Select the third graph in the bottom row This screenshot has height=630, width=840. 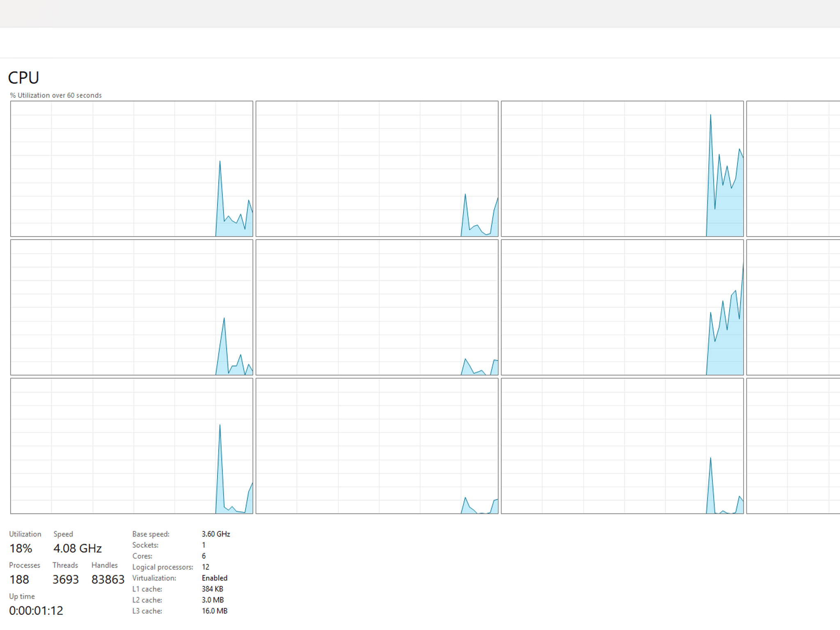tap(622, 446)
